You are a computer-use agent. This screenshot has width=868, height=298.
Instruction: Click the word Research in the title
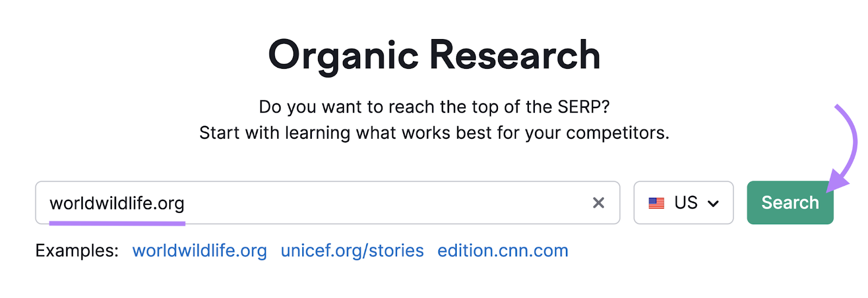(515, 55)
